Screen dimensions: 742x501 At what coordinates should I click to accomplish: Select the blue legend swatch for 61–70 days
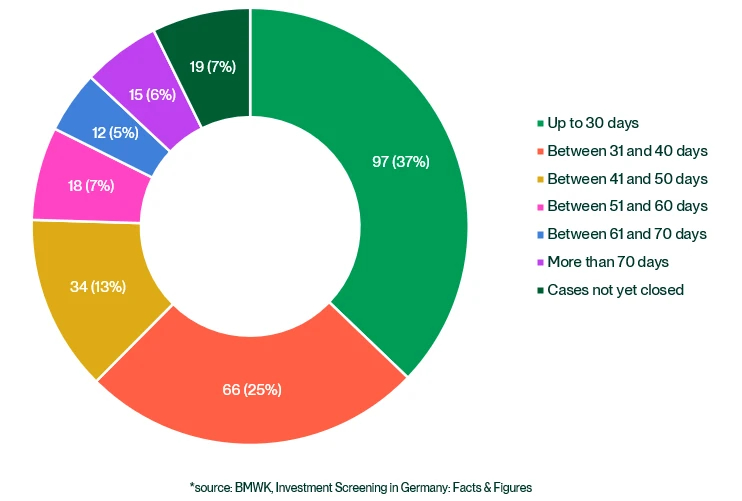point(541,234)
